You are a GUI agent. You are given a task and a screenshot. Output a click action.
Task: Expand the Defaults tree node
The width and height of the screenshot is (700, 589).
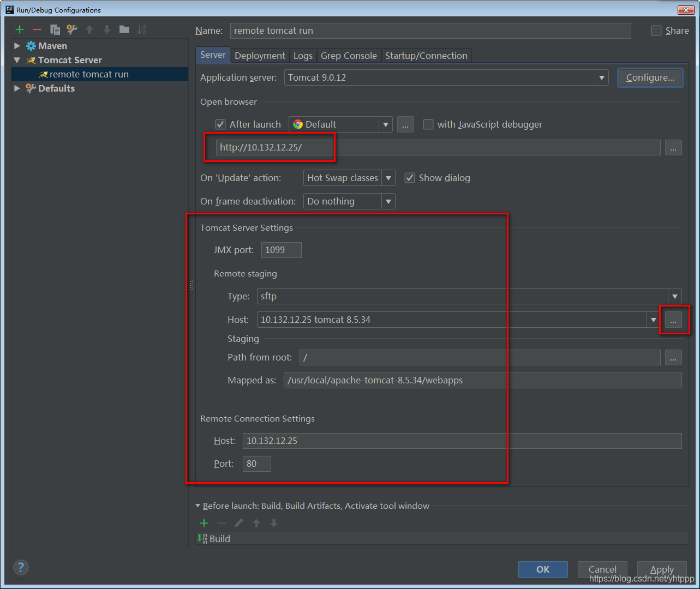pos(17,88)
